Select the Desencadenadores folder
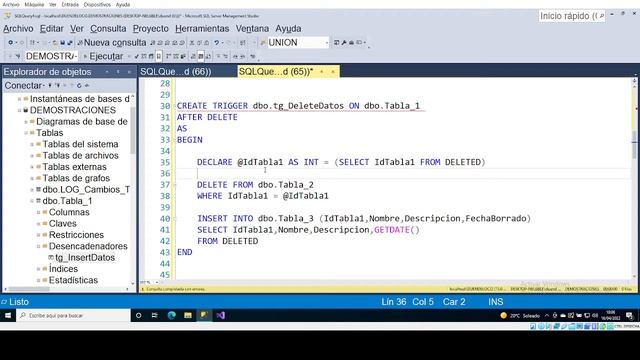 [88, 246]
